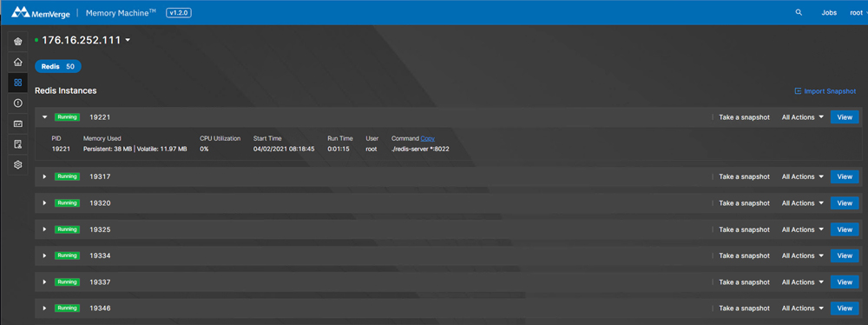868x325 pixels.
Task: Select the Applications grid sidebar icon
Action: tap(17, 83)
